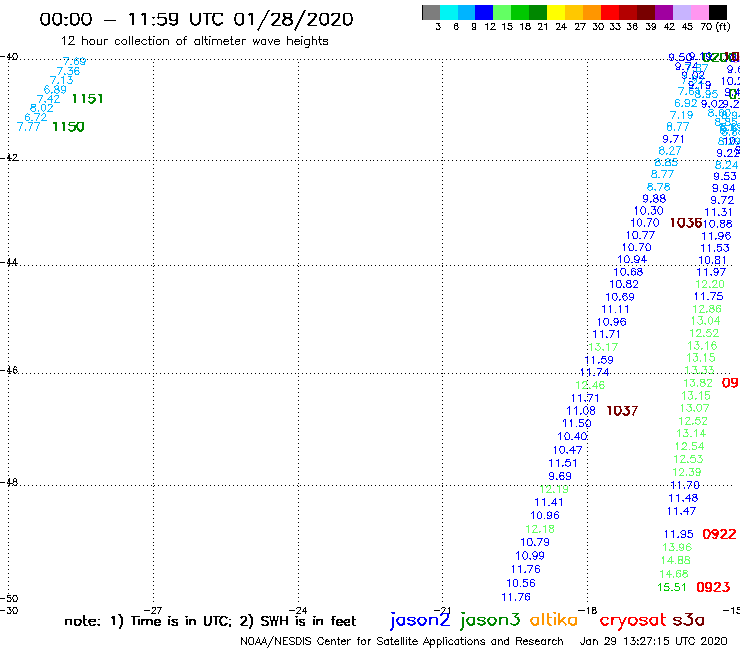Click the date range title 00:00 – 11:59 UTC
This screenshot has width=740, height=650.
point(196,19)
